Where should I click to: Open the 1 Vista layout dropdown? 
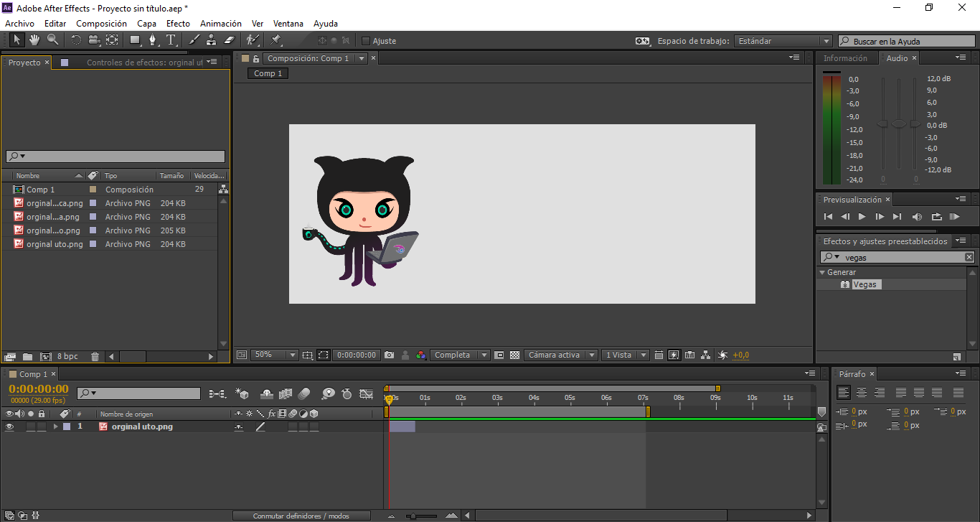[x=626, y=355]
